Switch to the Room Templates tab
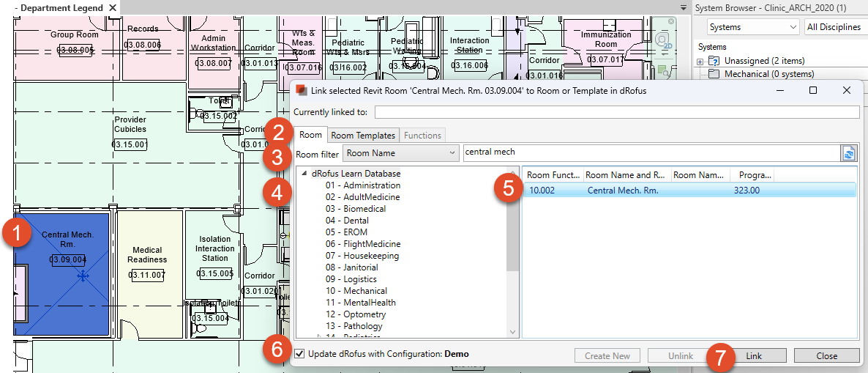868x373 pixels. [363, 135]
